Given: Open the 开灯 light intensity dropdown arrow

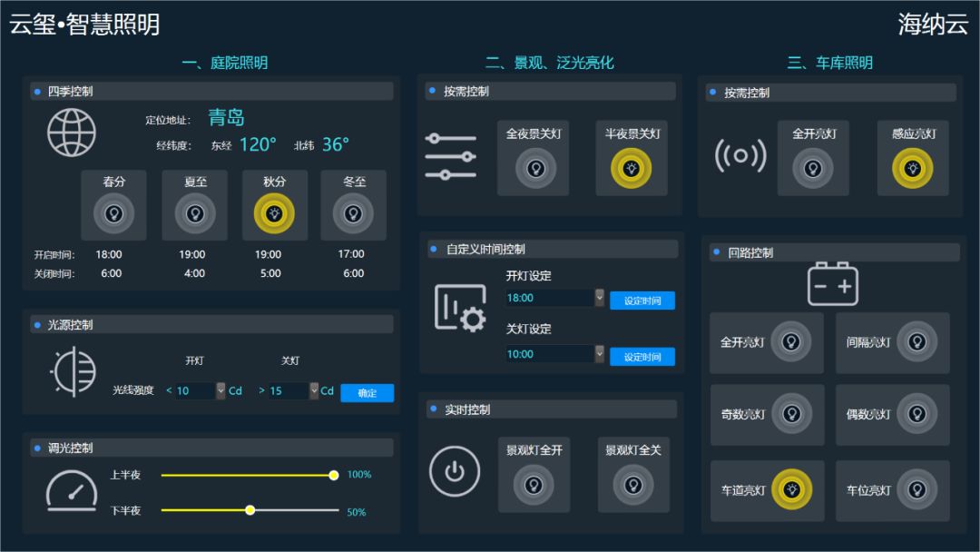Looking at the screenshot, I should [220, 390].
